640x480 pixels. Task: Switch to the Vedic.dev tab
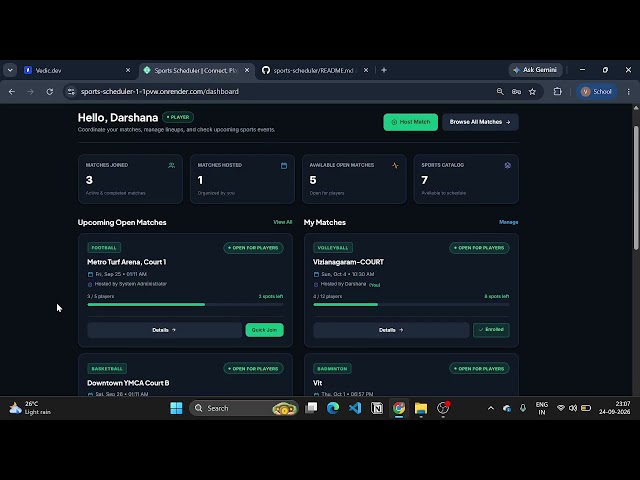pos(76,70)
